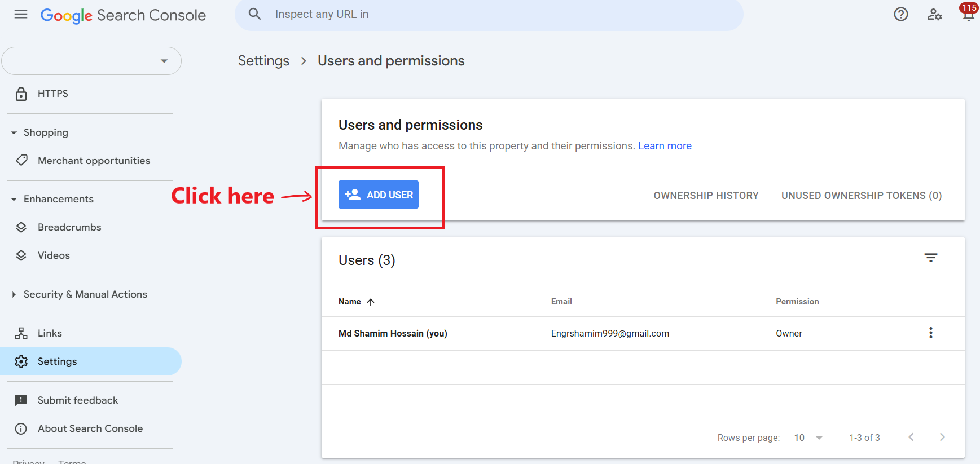Select Settings in the sidebar
Viewport: 980px width, 464px height.
click(x=90, y=361)
